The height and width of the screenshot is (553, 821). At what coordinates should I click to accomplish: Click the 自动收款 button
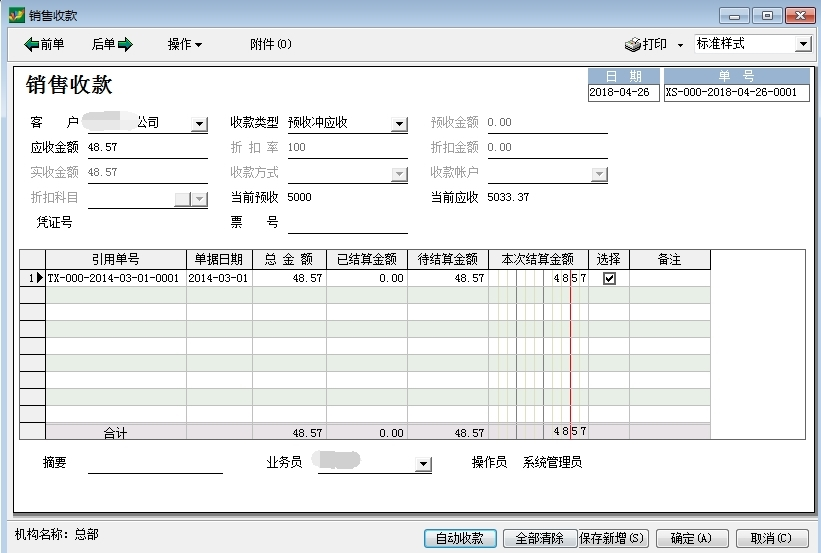click(x=460, y=538)
